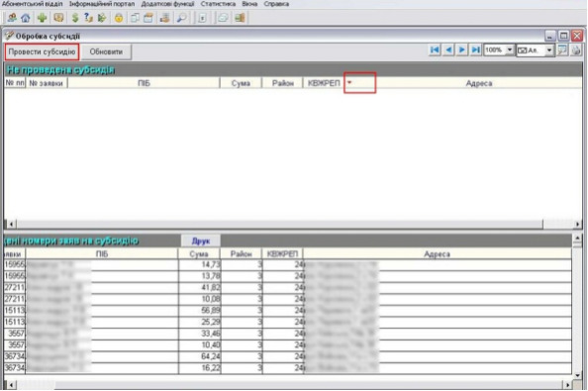Viewport: 588px width, 391px height.
Task: Click lower table vertical scrollbar down arrow
Action: (577, 375)
